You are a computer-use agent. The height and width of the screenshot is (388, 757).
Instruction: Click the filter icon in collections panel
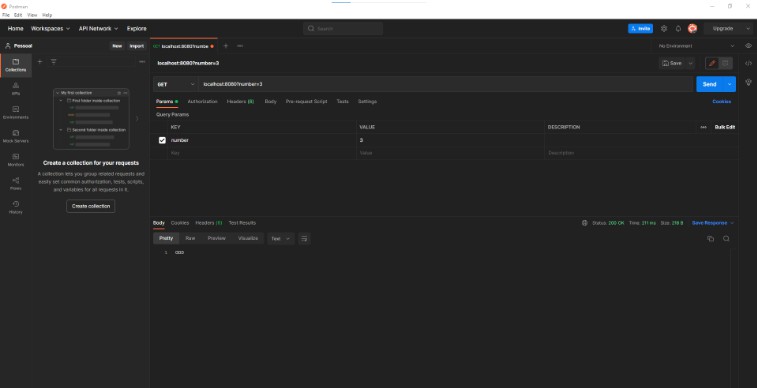click(54, 62)
